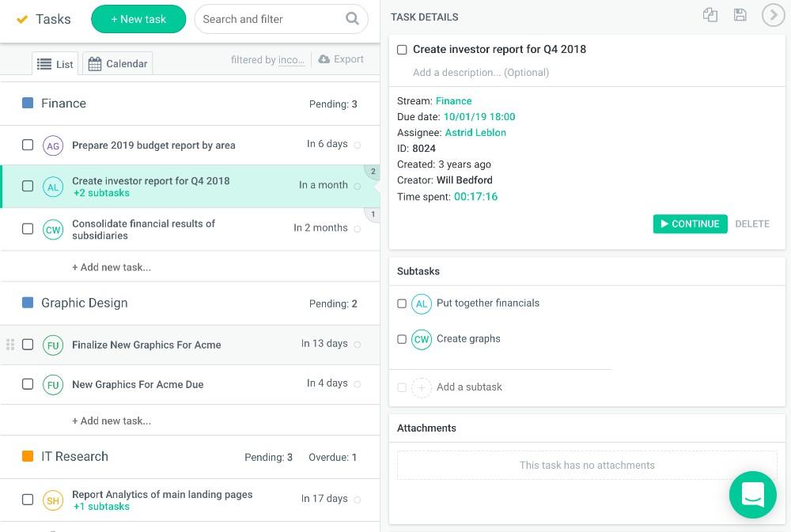Screen dimensions: 791x532
Task: Tick checkbox for New Graphics For Acme Due
Action: coord(28,384)
